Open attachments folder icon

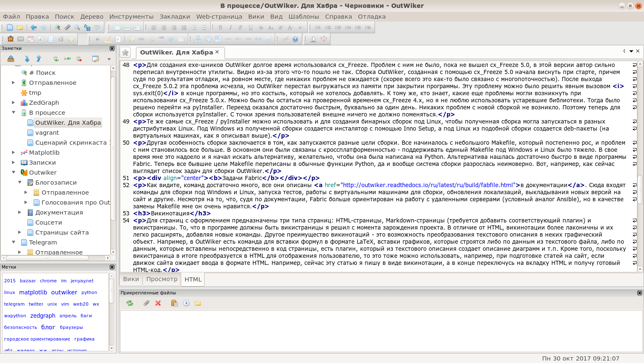(198, 303)
